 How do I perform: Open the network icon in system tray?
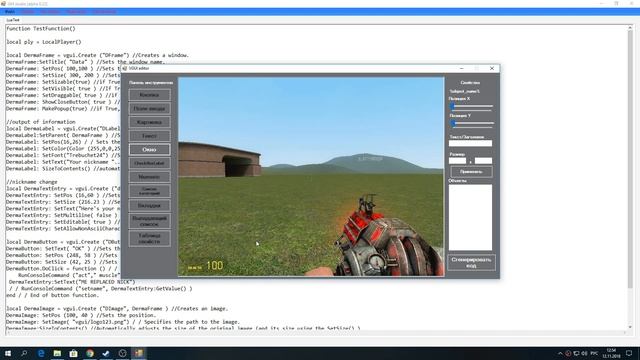pyautogui.click(x=576, y=353)
